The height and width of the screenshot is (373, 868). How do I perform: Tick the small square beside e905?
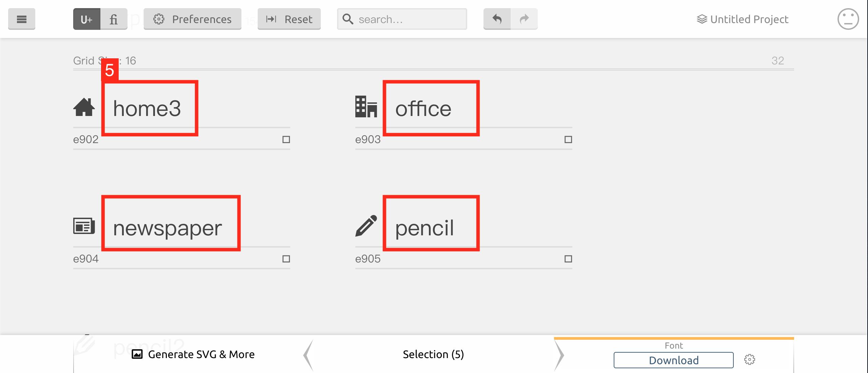coord(568,259)
